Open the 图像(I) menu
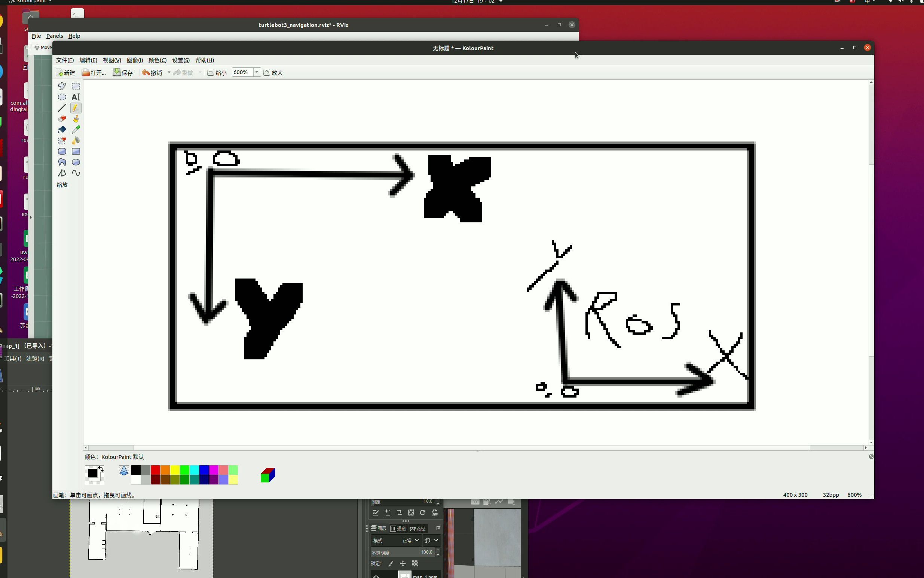The width and height of the screenshot is (924, 578). pos(135,60)
